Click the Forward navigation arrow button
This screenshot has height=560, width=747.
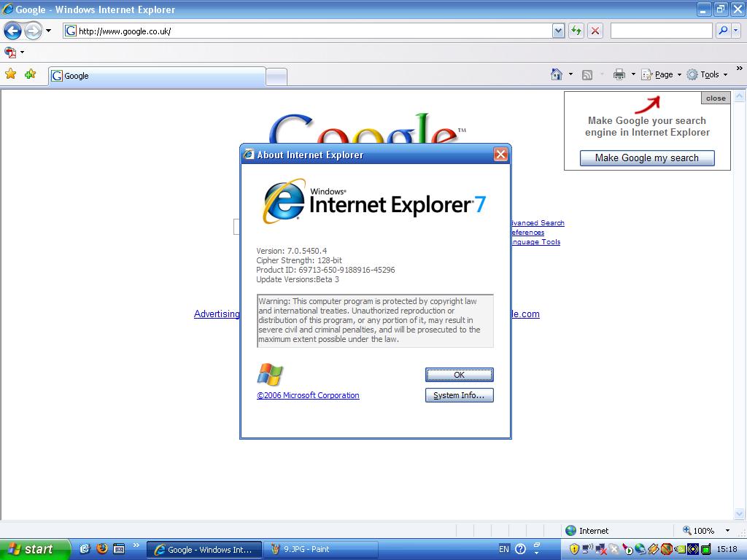click(x=34, y=31)
